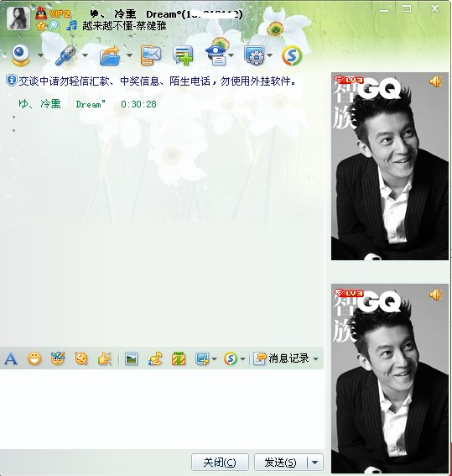452x476 pixels.
Task: Expand the send options arrow beside 发送
Action: tap(315, 463)
